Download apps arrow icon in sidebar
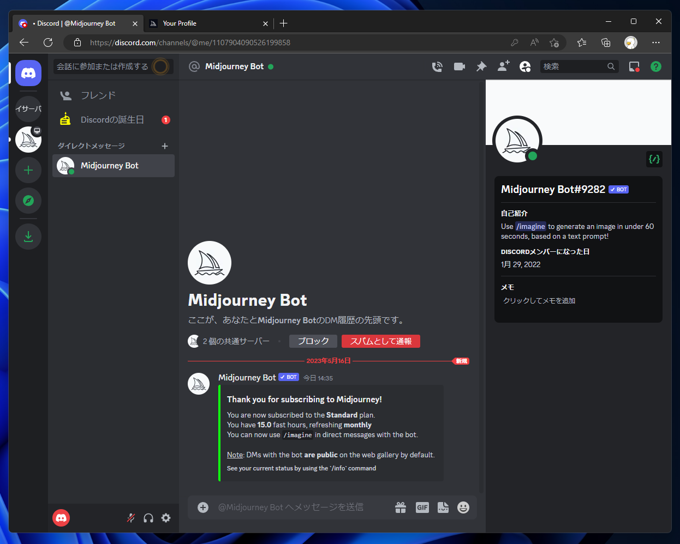 [x=28, y=236]
